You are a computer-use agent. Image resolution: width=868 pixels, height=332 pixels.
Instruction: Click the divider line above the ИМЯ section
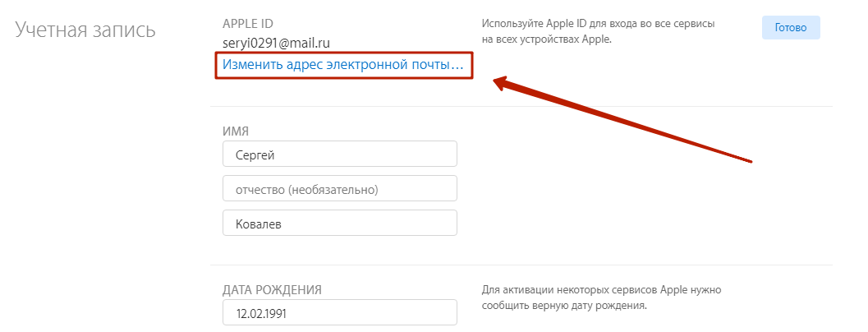[x=521, y=106]
